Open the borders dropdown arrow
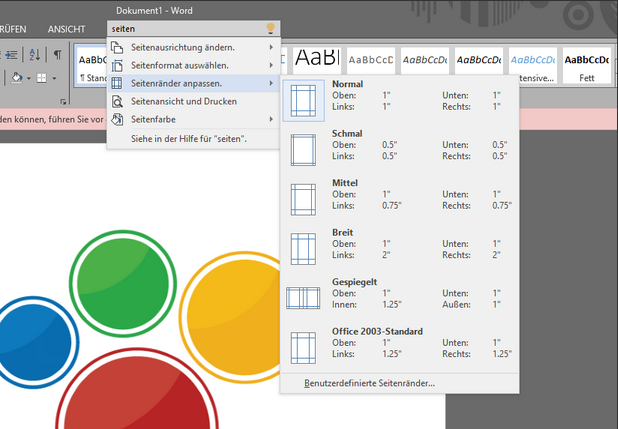 54,78
